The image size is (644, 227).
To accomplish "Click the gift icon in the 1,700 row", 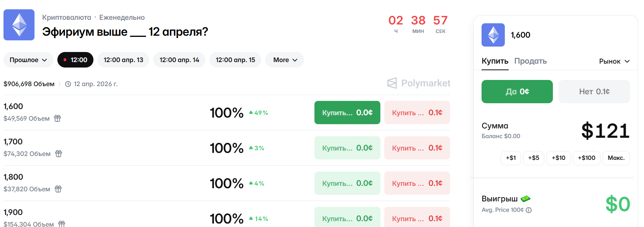I will tap(59, 154).
